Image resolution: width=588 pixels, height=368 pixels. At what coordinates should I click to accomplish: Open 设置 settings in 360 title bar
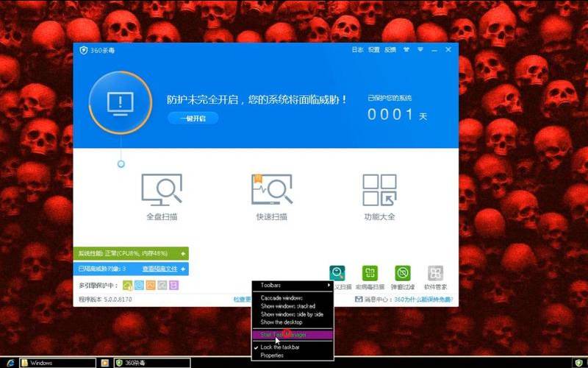[373, 49]
